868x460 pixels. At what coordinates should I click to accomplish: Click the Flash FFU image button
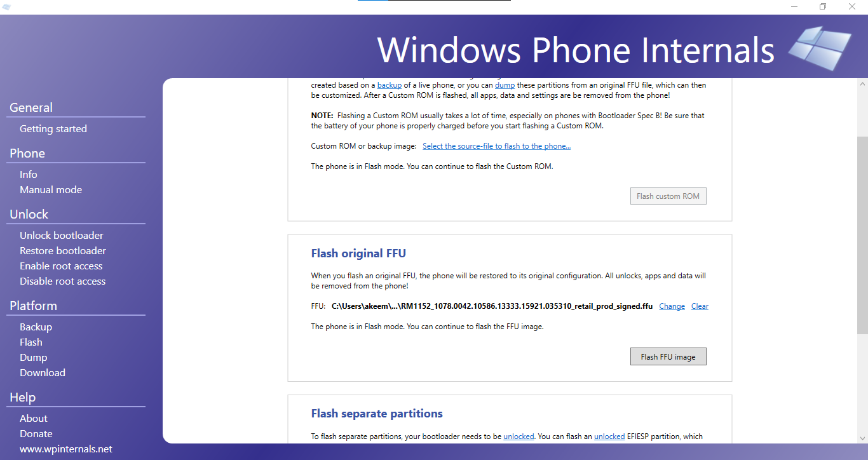click(x=668, y=356)
